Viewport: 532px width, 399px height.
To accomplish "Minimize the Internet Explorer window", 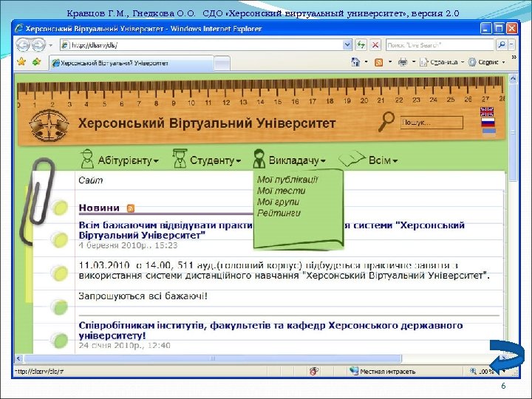I will 486,28.
